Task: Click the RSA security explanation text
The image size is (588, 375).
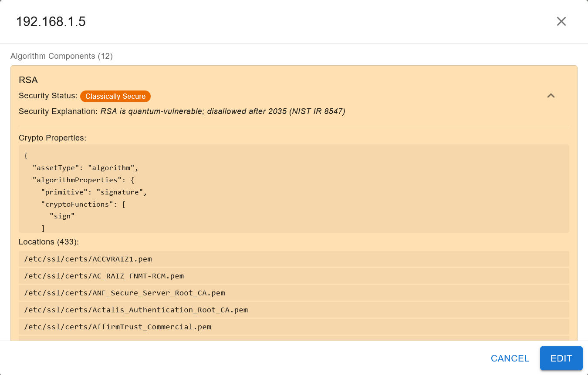Action: (x=223, y=111)
